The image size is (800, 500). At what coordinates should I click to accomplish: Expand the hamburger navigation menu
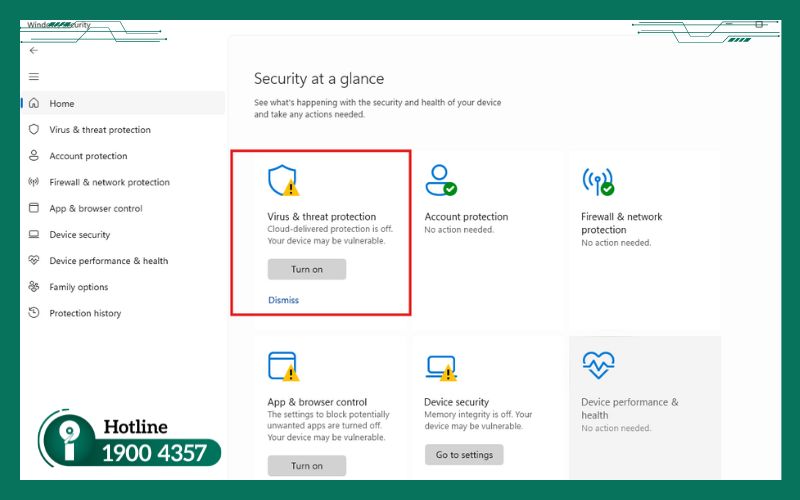33,77
